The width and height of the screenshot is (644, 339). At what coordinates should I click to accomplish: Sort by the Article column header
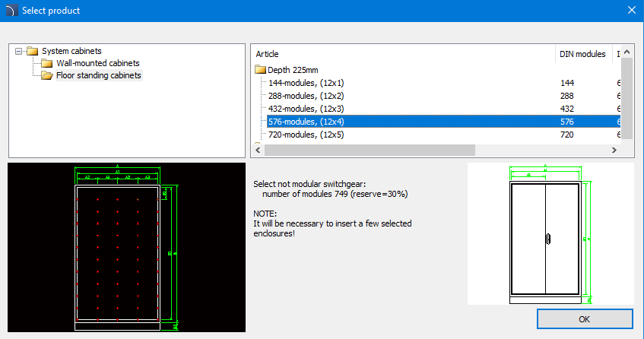click(x=403, y=54)
